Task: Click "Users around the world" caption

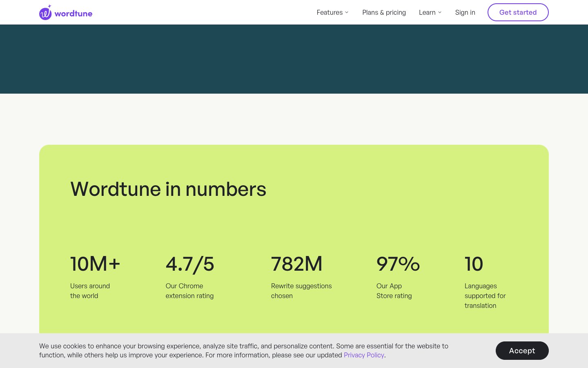Action: [x=90, y=291]
